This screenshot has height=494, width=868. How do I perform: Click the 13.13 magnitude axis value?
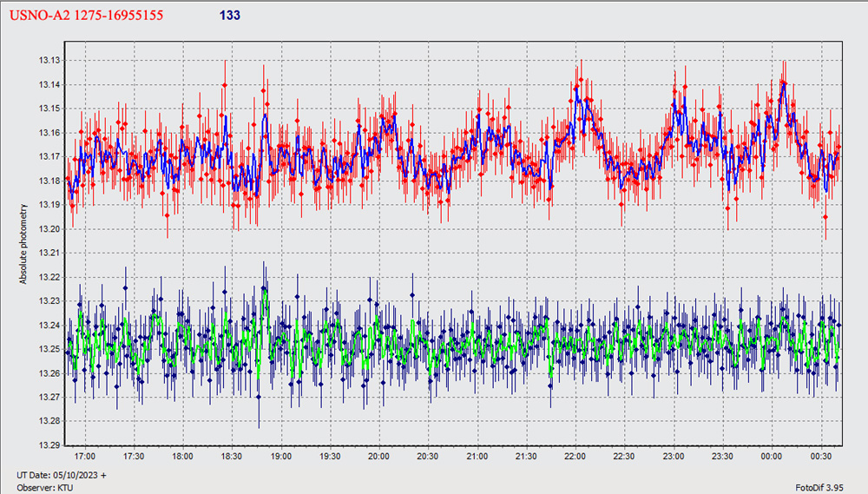pos(48,60)
